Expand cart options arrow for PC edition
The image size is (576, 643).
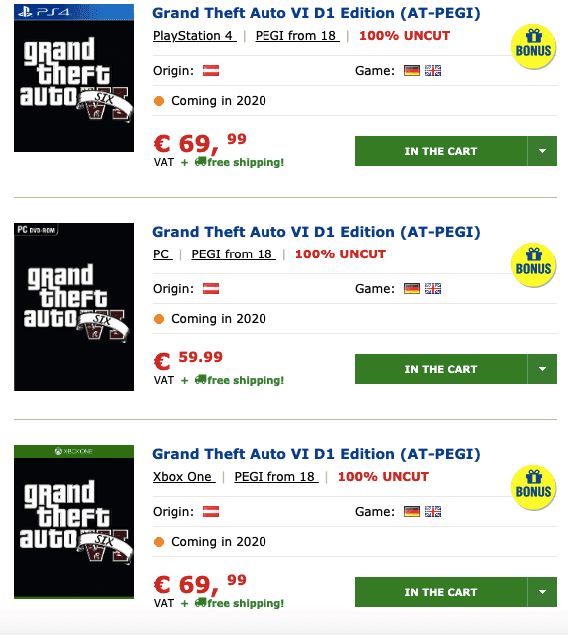[542, 369]
